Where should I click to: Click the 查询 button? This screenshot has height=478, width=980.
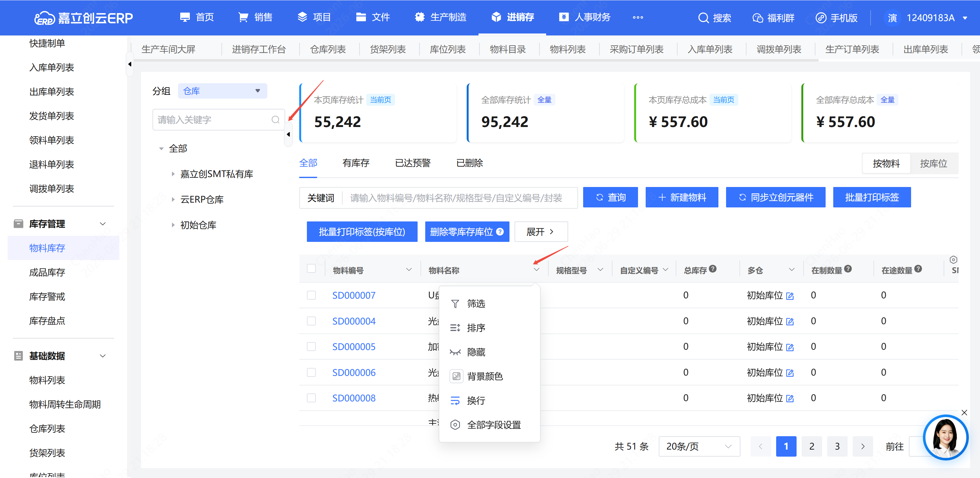pos(610,198)
